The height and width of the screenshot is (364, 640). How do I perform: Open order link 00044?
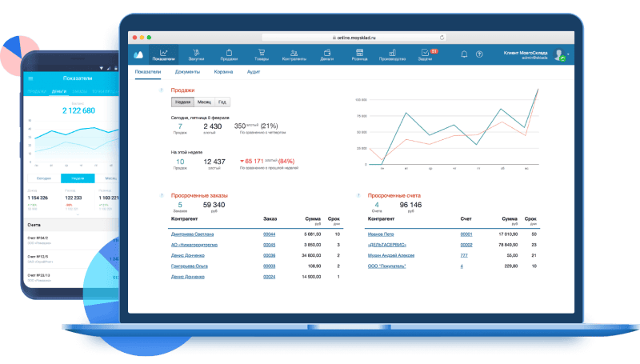click(x=270, y=234)
